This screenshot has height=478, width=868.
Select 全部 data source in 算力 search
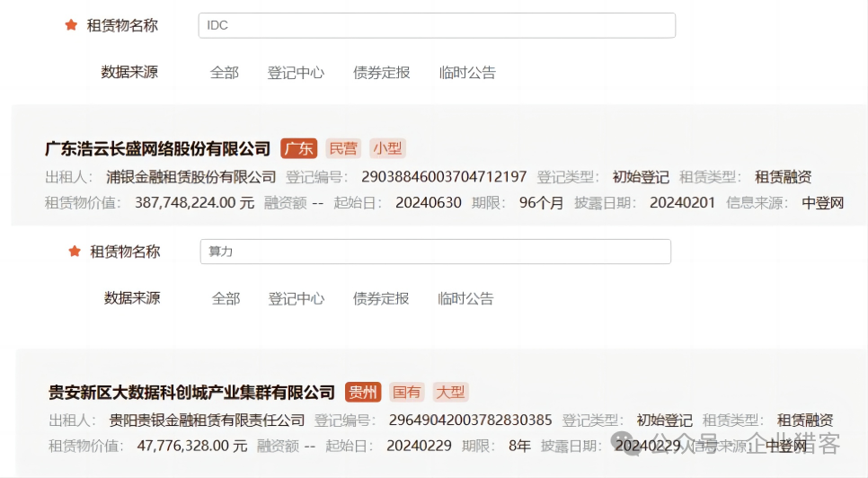226,298
